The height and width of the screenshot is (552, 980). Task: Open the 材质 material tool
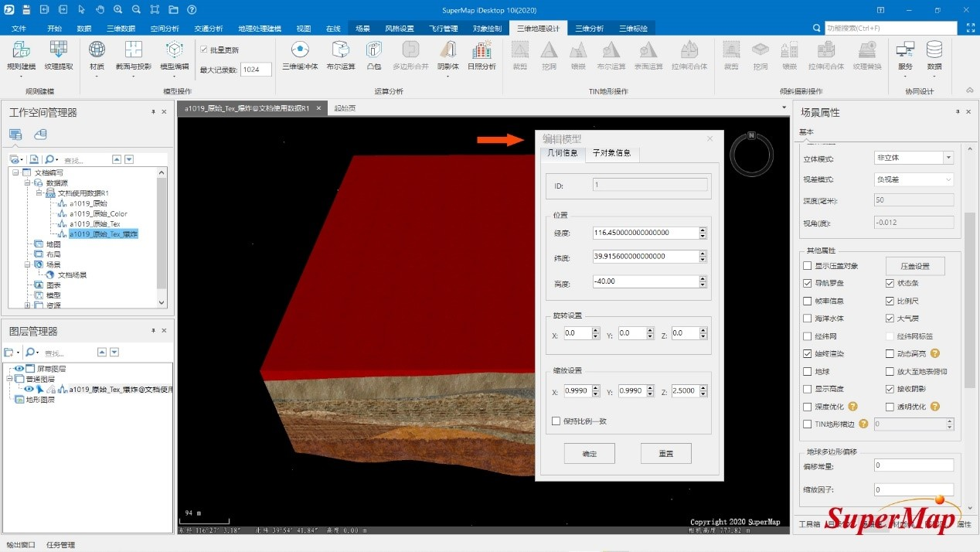coord(97,56)
